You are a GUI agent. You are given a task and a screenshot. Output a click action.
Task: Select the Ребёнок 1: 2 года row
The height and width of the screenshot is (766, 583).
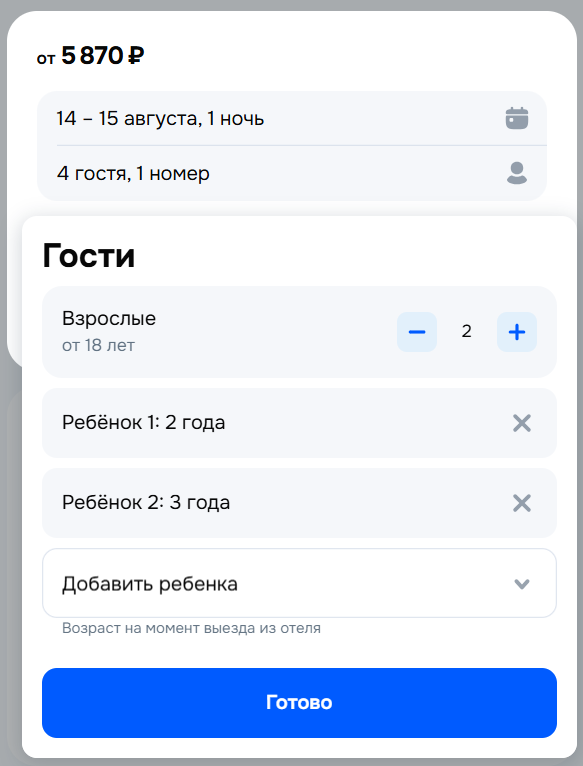click(299, 423)
